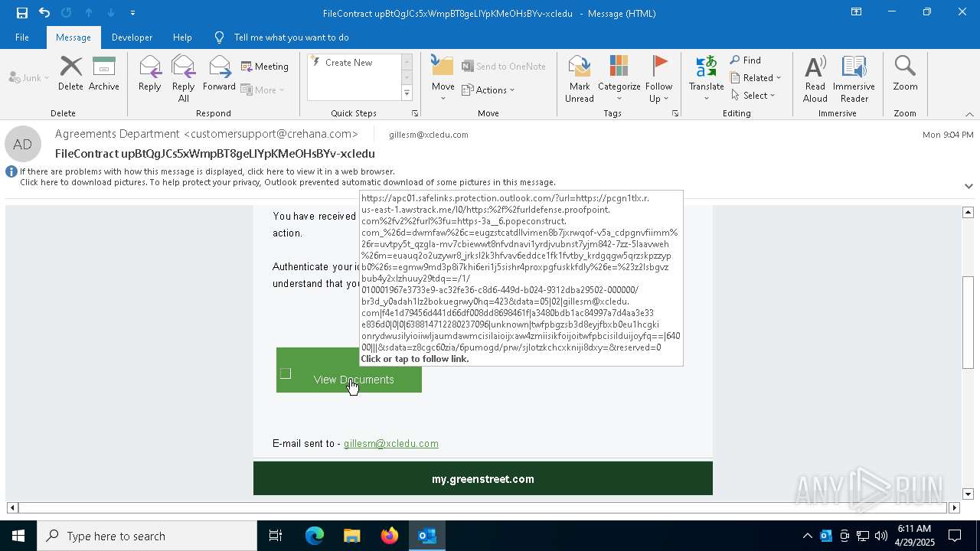Expand the Quick Steps gallery
This screenshot has width=980, height=551.
click(x=407, y=93)
